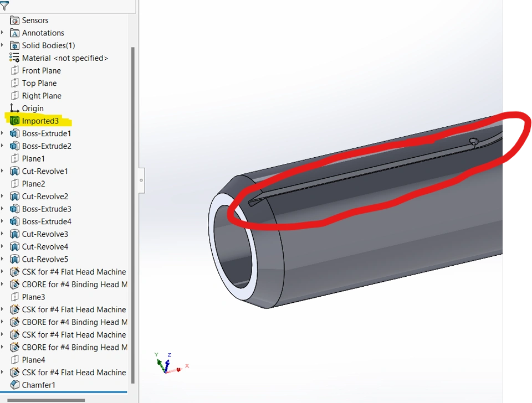Screen dimensions: 532x403
Task: Click the Cut-Revolve4 feature icon
Action: coord(14,246)
